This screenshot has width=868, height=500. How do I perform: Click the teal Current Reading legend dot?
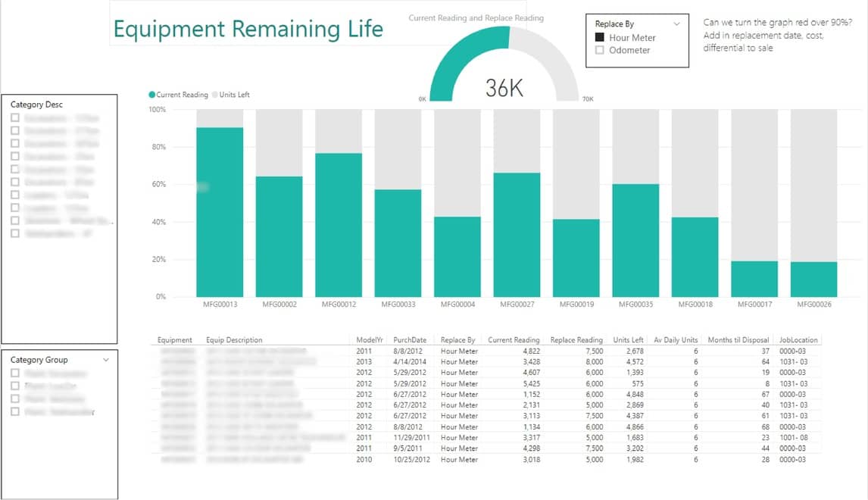152,95
